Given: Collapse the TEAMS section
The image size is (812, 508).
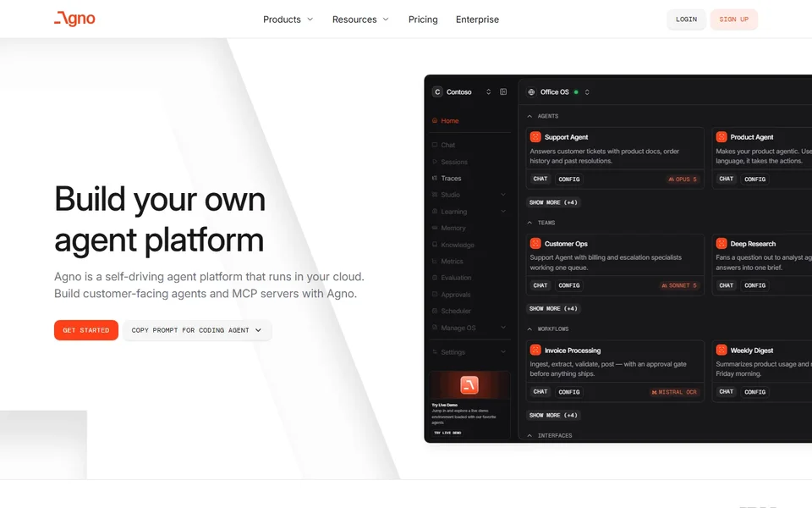Looking at the screenshot, I should (x=529, y=223).
